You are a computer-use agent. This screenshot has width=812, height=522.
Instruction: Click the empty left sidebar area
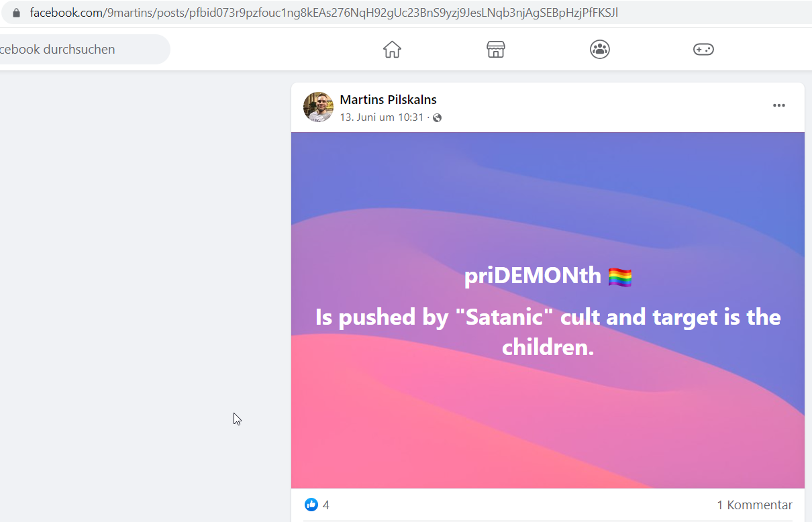(x=145, y=295)
